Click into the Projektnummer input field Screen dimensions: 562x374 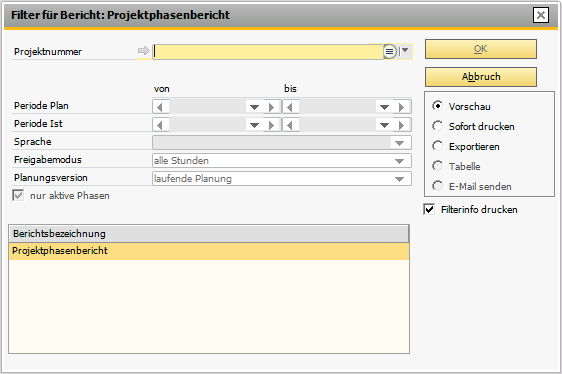click(x=268, y=52)
